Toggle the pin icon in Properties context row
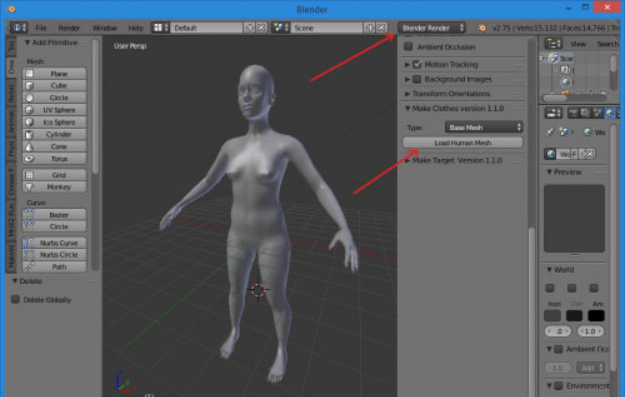625x397 pixels. point(550,132)
